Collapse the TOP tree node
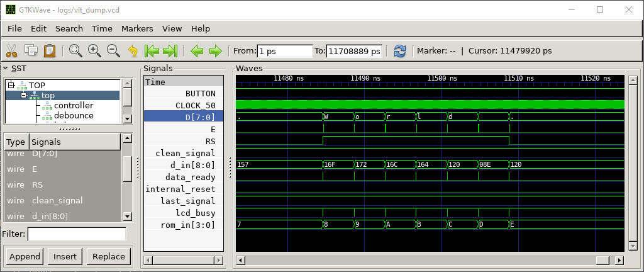Viewport: 644px width, 272px height. coord(11,86)
